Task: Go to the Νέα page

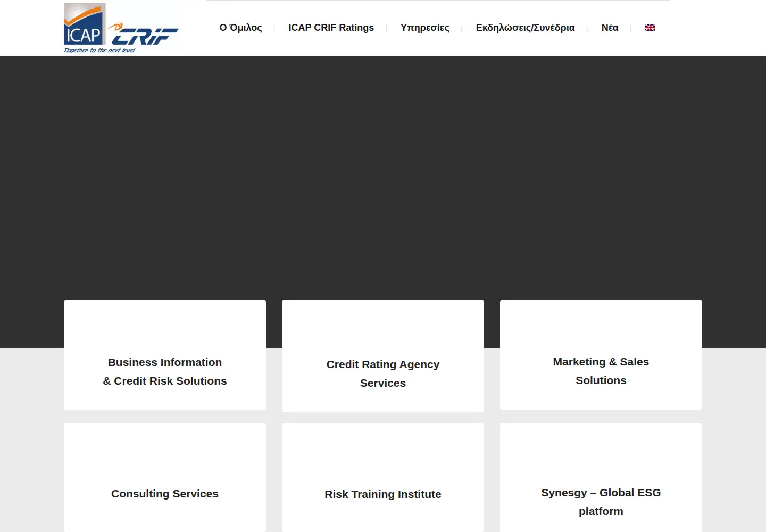Action: tap(610, 28)
